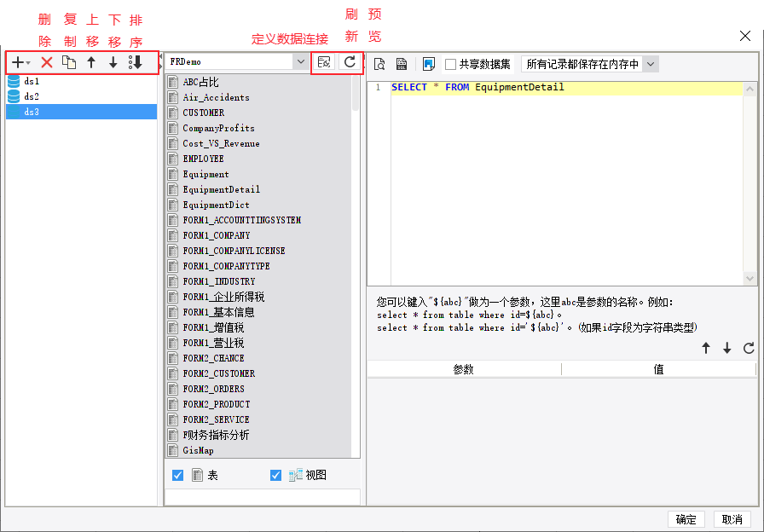Screen dimensions: 764x532
Task: Select FORM1_增值税 table
Action: pyautogui.click(x=258, y=327)
